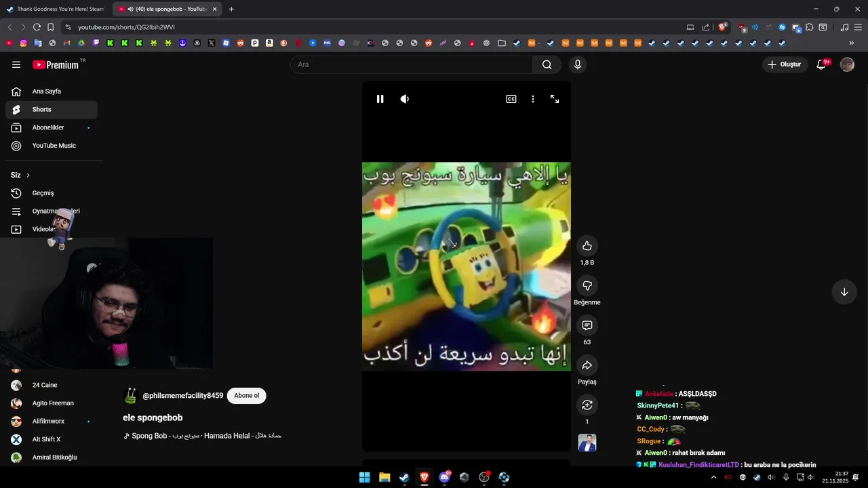The height and width of the screenshot is (488, 868).
Task: Click the search magnifier button
Action: click(x=547, y=64)
